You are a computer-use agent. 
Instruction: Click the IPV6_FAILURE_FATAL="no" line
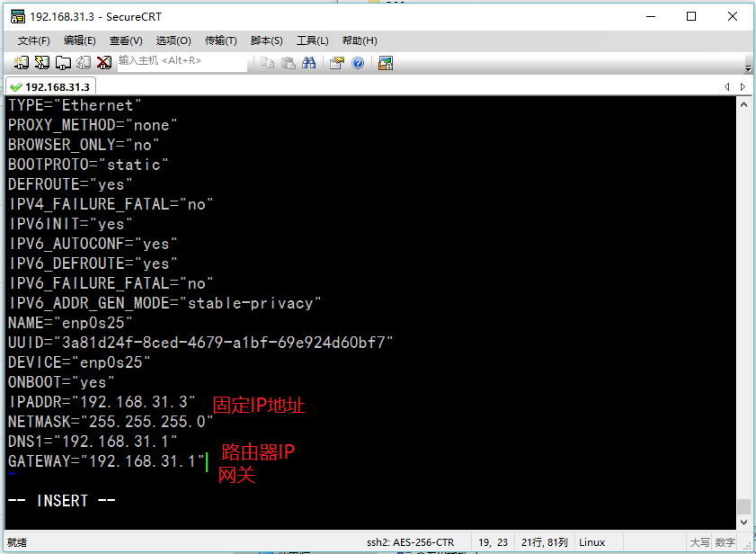pos(111,283)
